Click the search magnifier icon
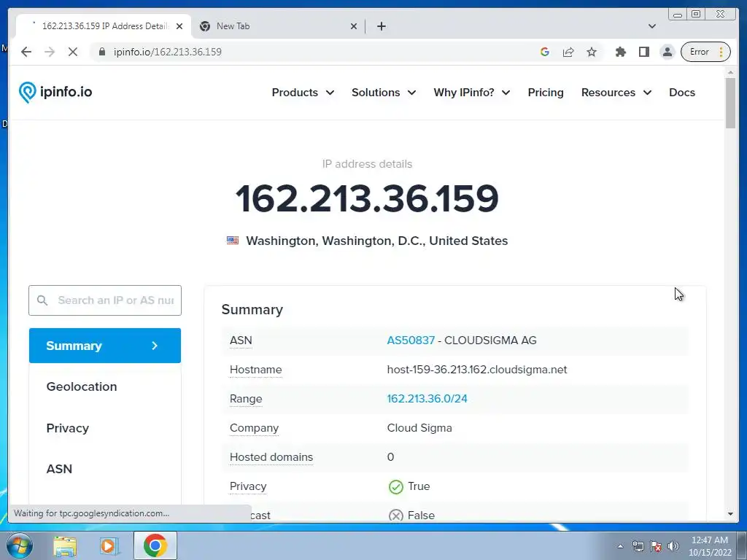 42,300
